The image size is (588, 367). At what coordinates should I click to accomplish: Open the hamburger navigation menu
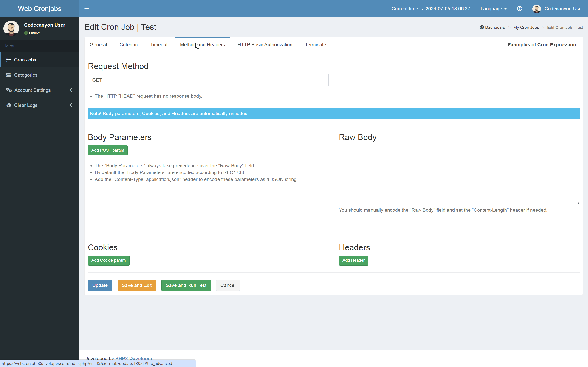pyautogui.click(x=87, y=8)
